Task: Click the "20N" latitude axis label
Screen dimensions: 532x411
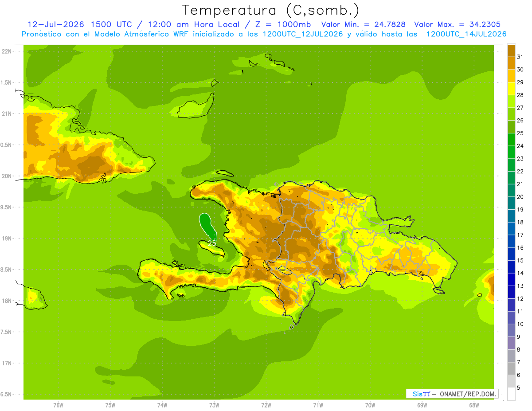Action: coord(8,176)
